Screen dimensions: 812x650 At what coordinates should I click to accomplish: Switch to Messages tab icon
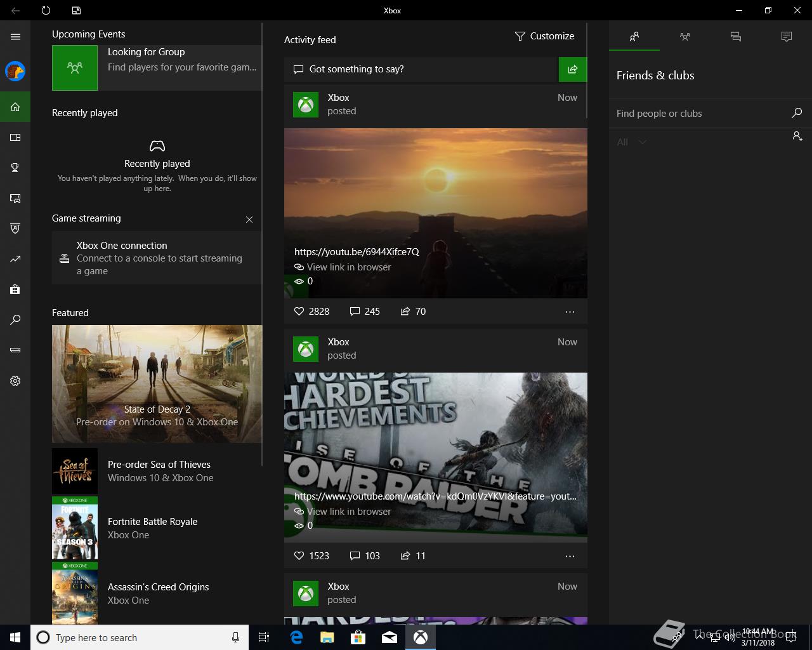tap(736, 37)
